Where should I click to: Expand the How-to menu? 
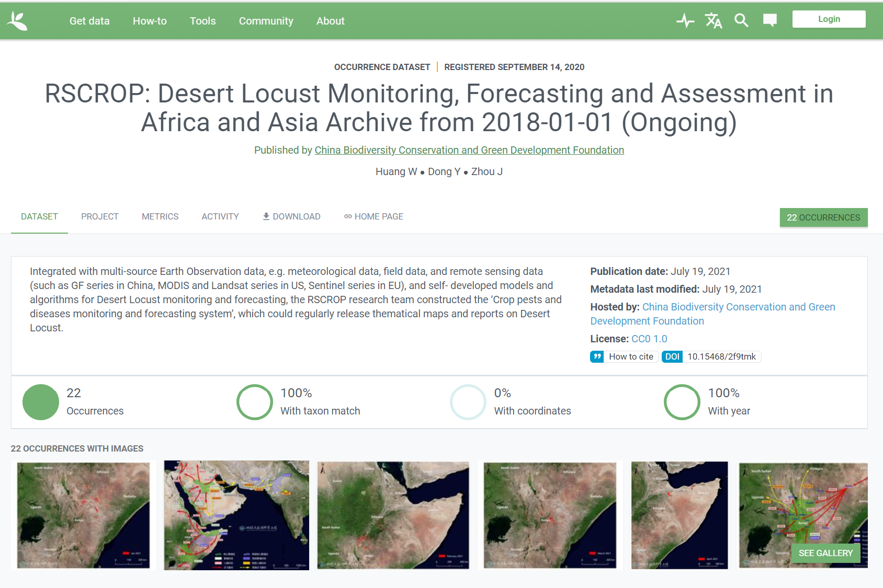[x=150, y=21]
